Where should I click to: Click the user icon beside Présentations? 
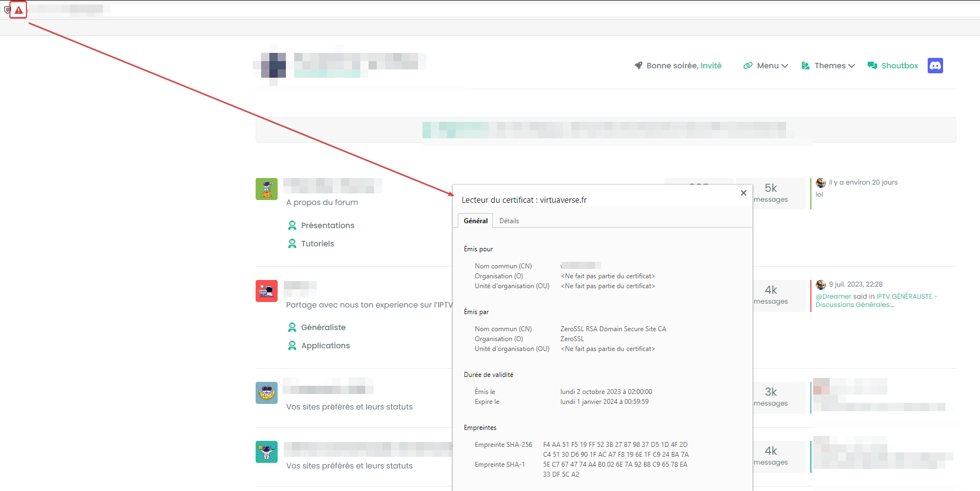coord(292,225)
